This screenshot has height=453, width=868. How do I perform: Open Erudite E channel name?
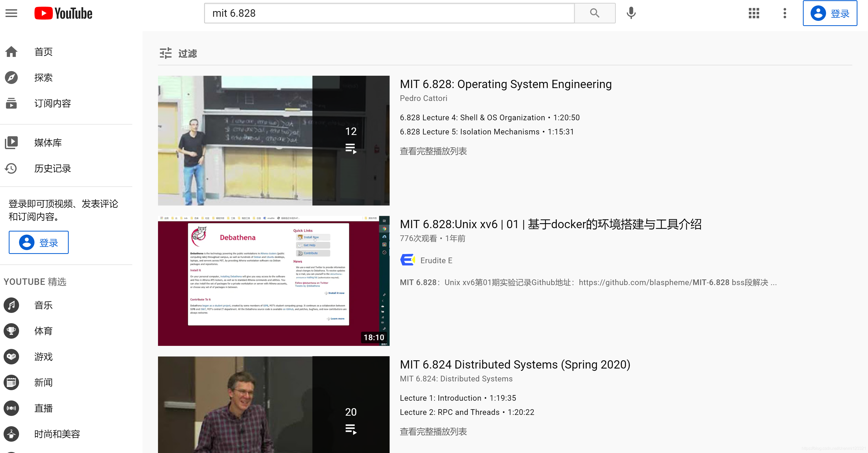click(x=436, y=260)
